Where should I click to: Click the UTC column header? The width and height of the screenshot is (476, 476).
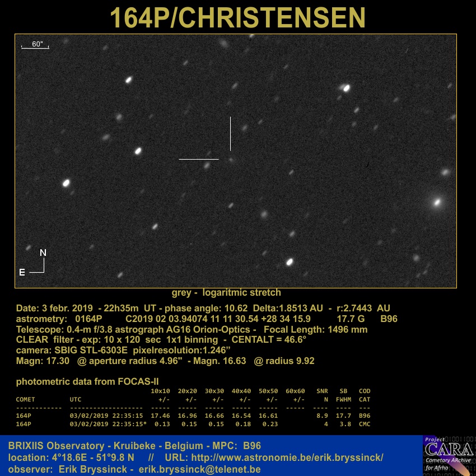tap(75, 400)
